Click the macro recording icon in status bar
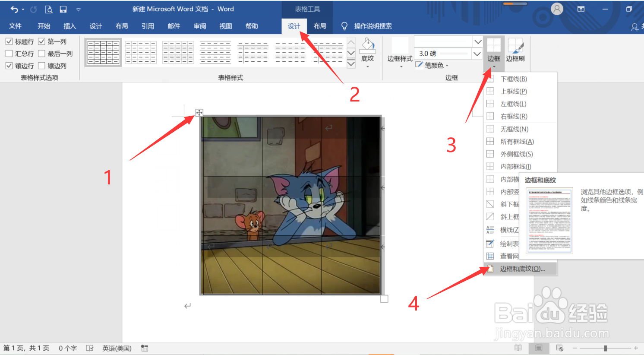 click(x=145, y=348)
